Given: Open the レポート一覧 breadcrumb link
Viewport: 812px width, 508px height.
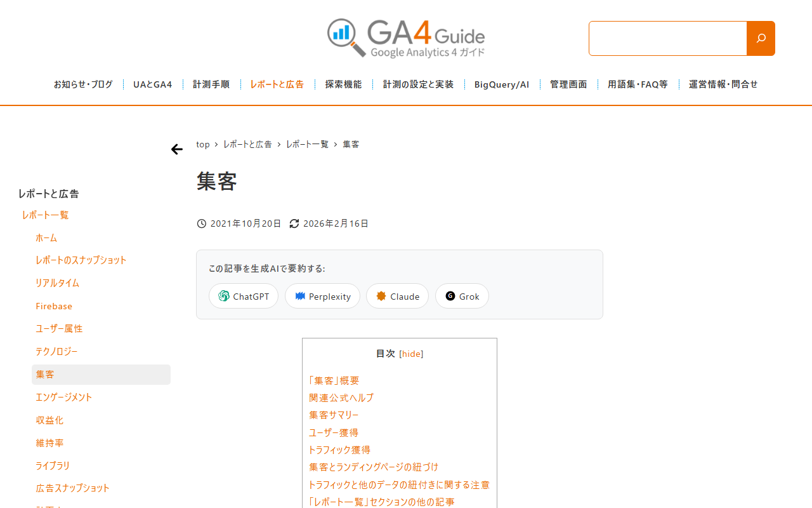Looking at the screenshot, I should click(x=307, y=145).
